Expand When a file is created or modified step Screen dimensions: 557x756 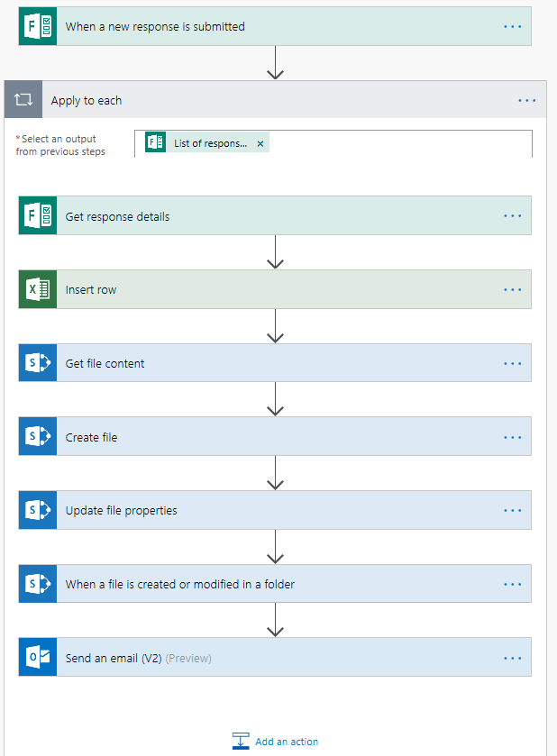[270, 584]
